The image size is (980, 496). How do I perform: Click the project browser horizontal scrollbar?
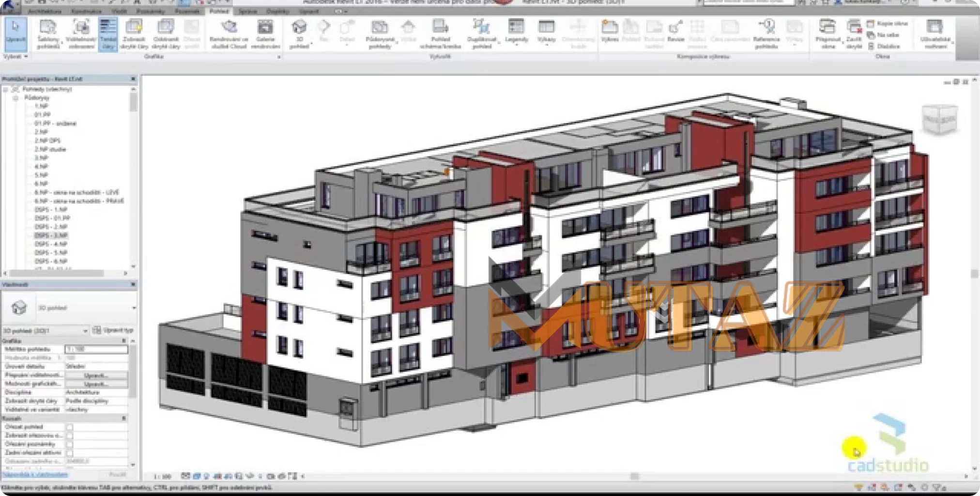pos(57,274)
